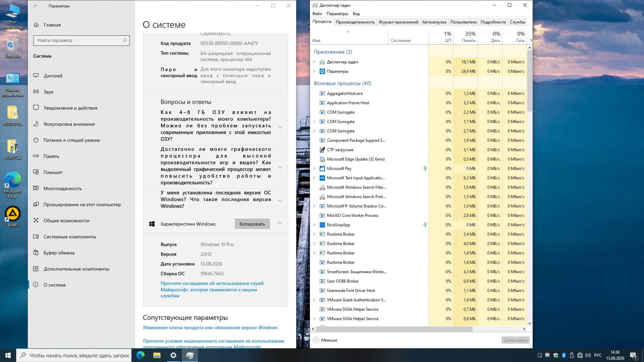Viewport: 644px width, 362px height.
Task: Open the Windows Start menu
Action: pos(8,355)
